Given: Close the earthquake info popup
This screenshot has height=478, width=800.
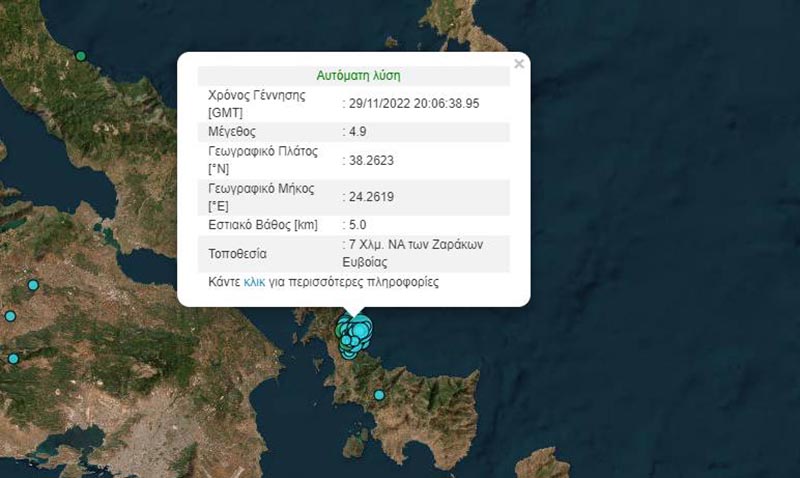Looking at the screenshot, I should point(518,64).
